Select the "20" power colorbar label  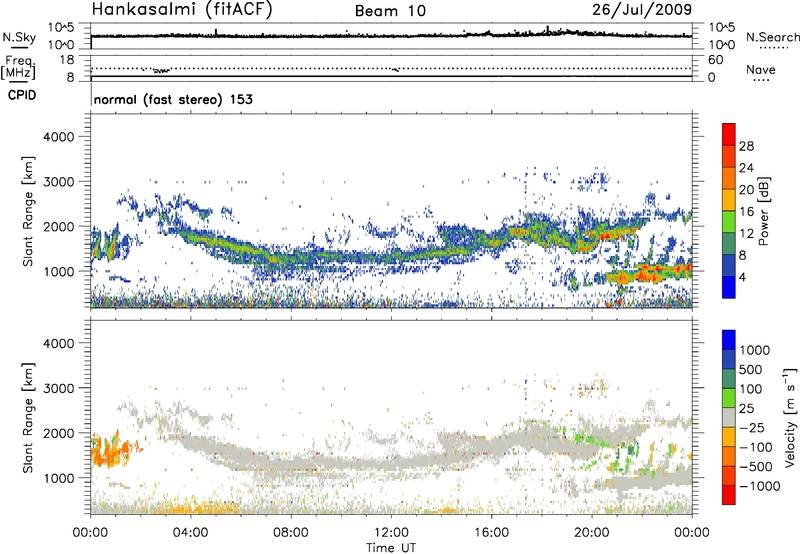(x=746, y=190)
